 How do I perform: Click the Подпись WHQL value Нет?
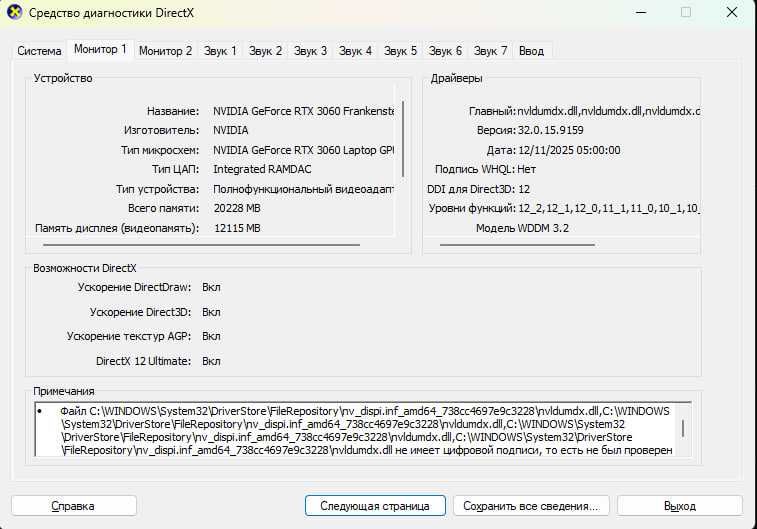coord(526,169)
